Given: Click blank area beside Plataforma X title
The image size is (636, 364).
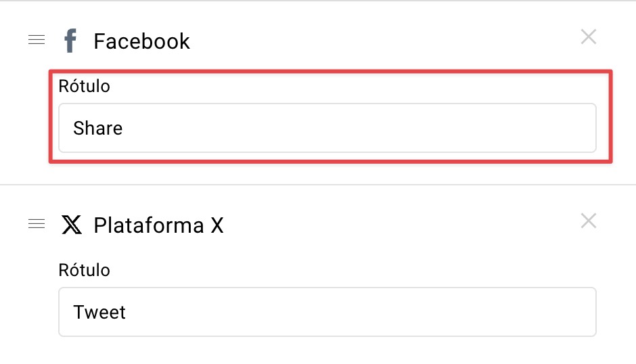Looking at the screenshot, I should pos(401,225).
